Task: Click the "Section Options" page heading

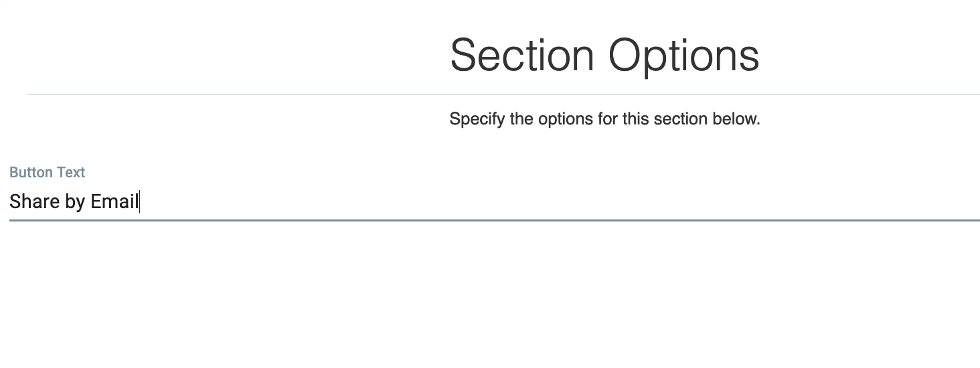Action: point(604,55)
